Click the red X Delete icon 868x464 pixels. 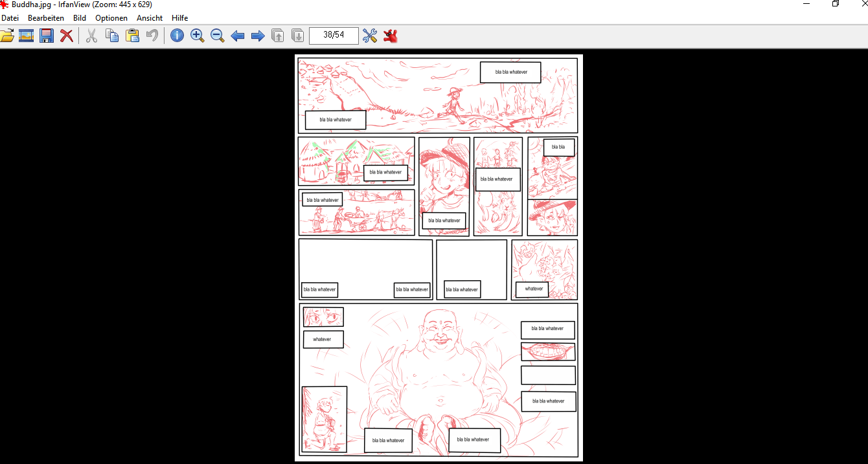(67, 36)
